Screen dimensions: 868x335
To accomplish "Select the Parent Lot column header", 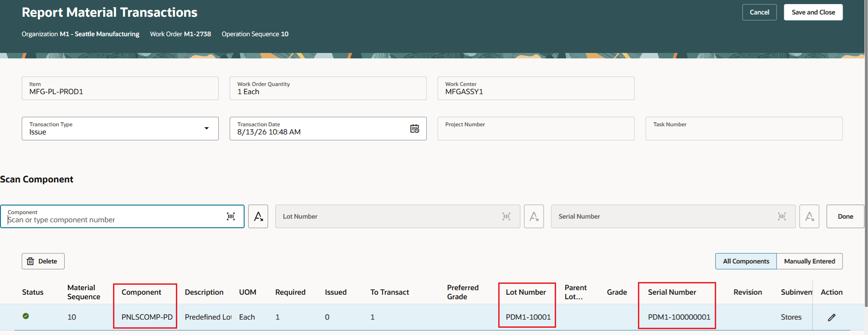I will pos(576,292).
